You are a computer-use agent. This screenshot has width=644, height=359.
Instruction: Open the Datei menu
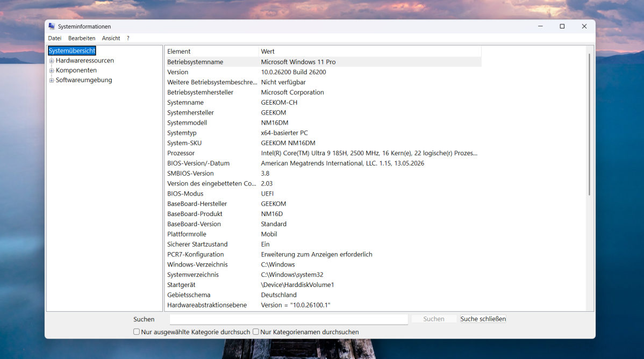pos(55,38)
